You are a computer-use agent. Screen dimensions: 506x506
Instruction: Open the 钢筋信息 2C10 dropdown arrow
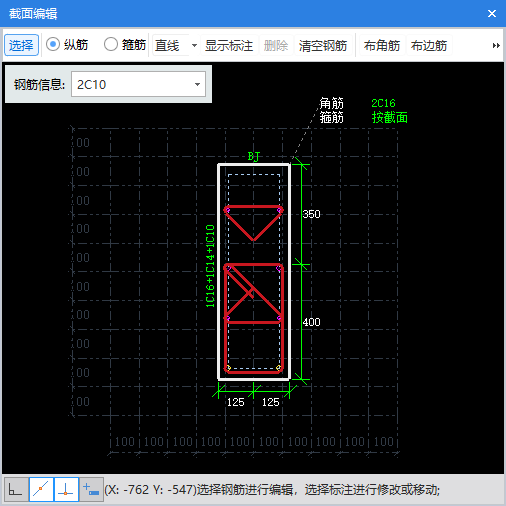click(198, 84)
